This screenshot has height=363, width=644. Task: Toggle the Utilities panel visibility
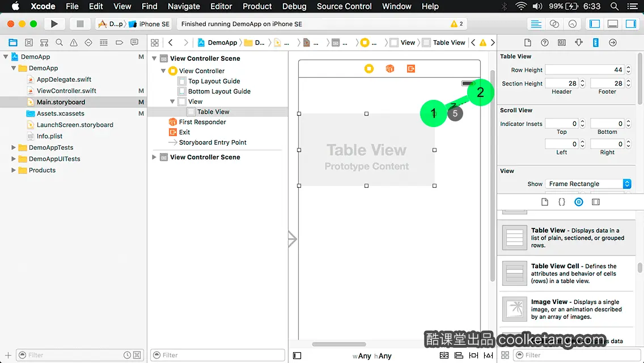coord(631,24)
